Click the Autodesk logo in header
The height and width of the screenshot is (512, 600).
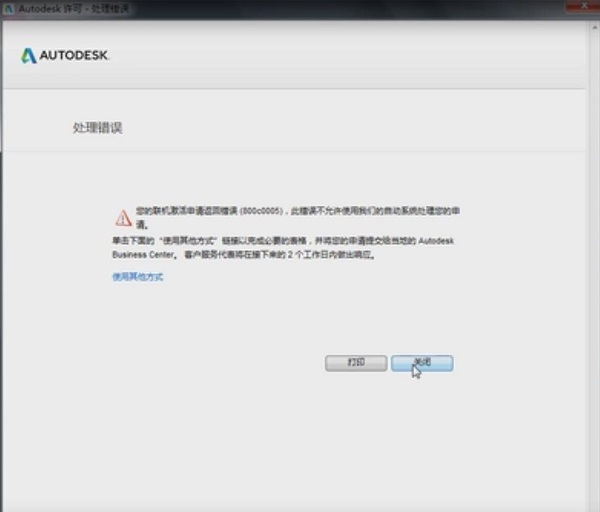[x=65, y=55]
